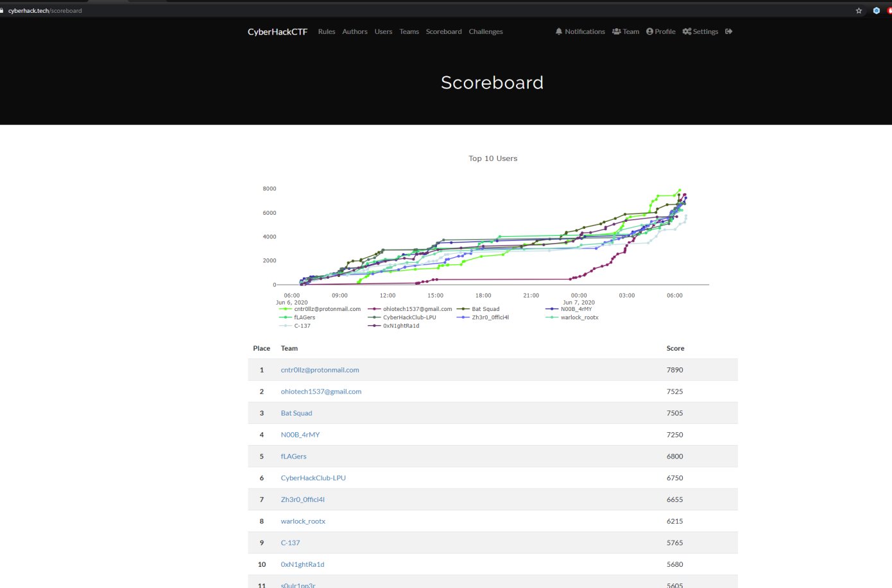
Task: Select score value 6215
Action: click(x=674, y=521)
